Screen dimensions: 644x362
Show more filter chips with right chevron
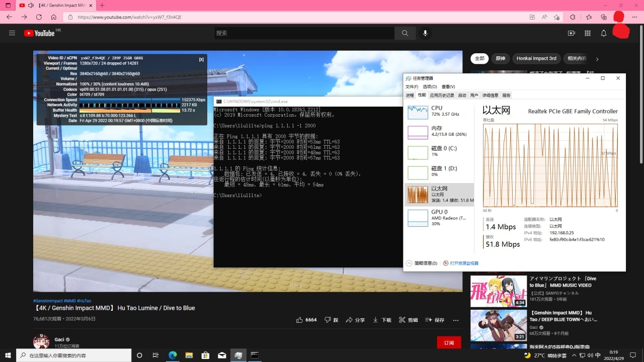[597, 59]
